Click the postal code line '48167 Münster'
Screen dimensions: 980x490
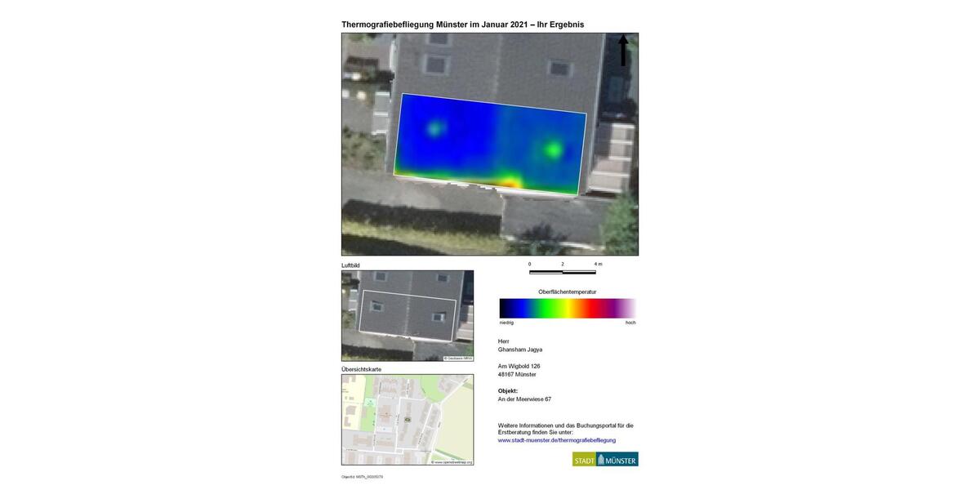point(517,374)
